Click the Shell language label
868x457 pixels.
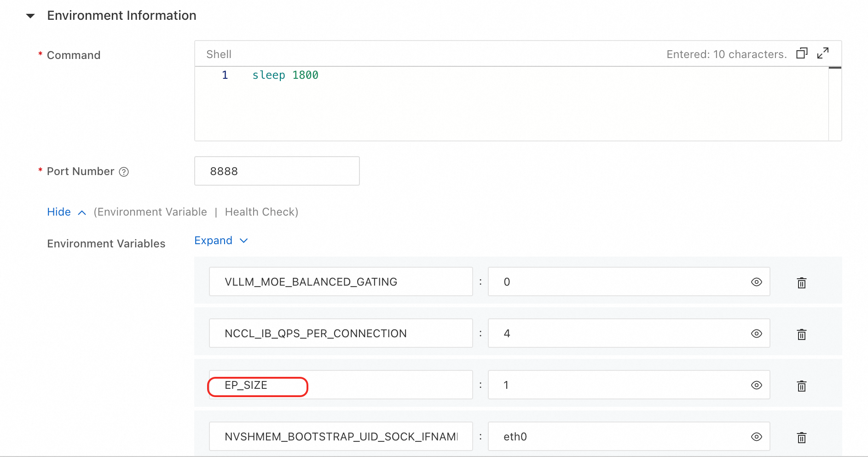pos(219,54)
